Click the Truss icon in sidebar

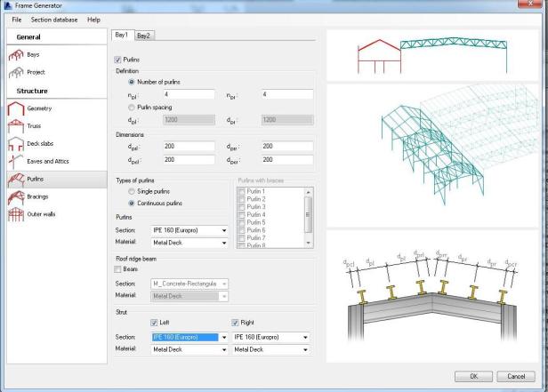coord(16,127)
